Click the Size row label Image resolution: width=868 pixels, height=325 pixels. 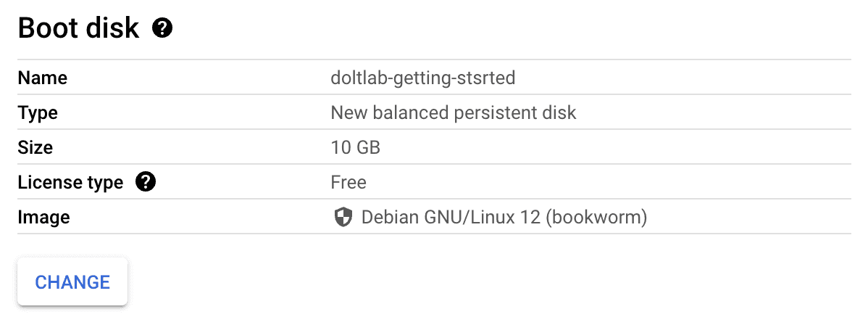tap(36, 147)
